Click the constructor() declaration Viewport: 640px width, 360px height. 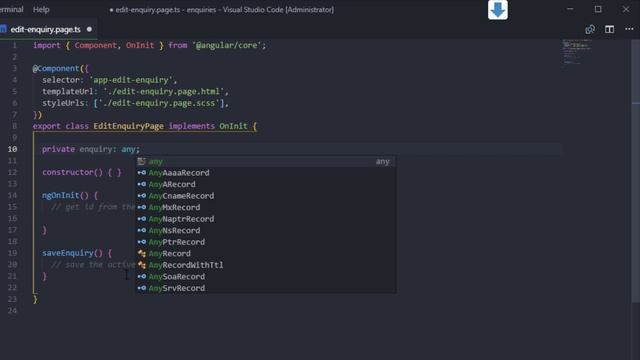click(72, 172)
